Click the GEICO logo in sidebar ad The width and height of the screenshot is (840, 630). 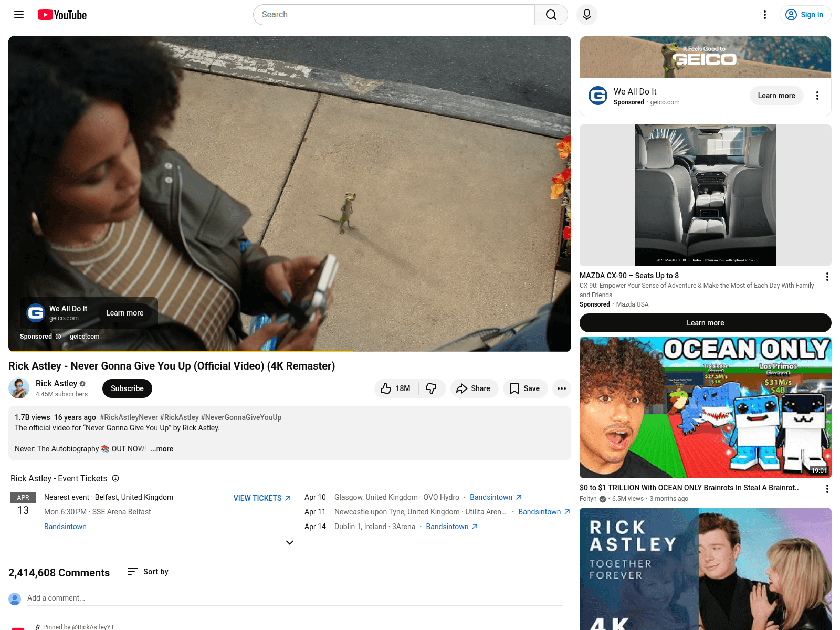(x=598, y=96)
